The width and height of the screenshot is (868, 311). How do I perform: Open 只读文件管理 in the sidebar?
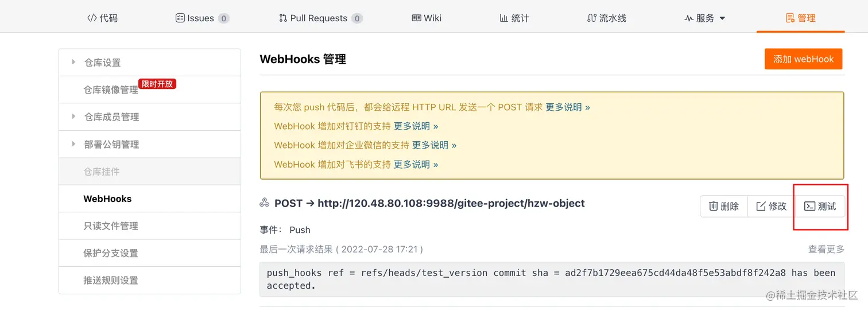(111, 226)
